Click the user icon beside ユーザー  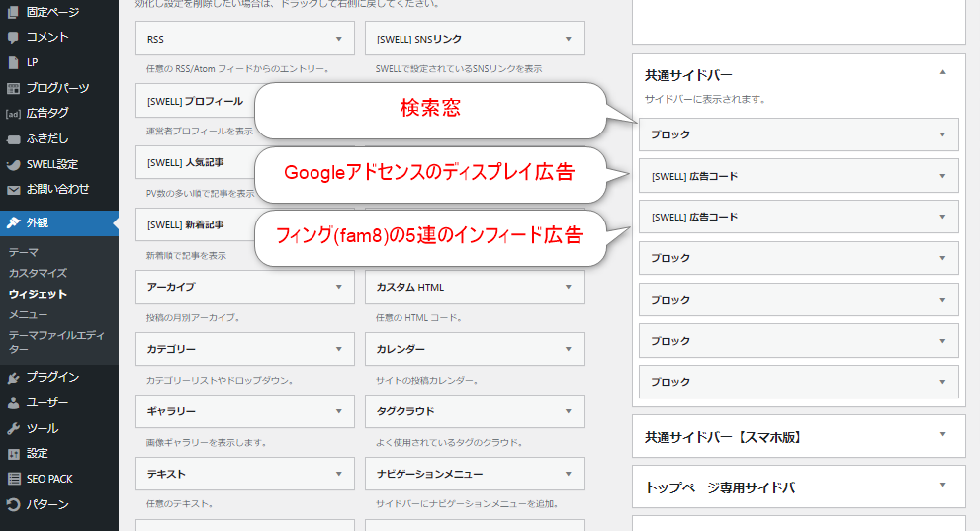pyautogui.click(x=13, y=402)
